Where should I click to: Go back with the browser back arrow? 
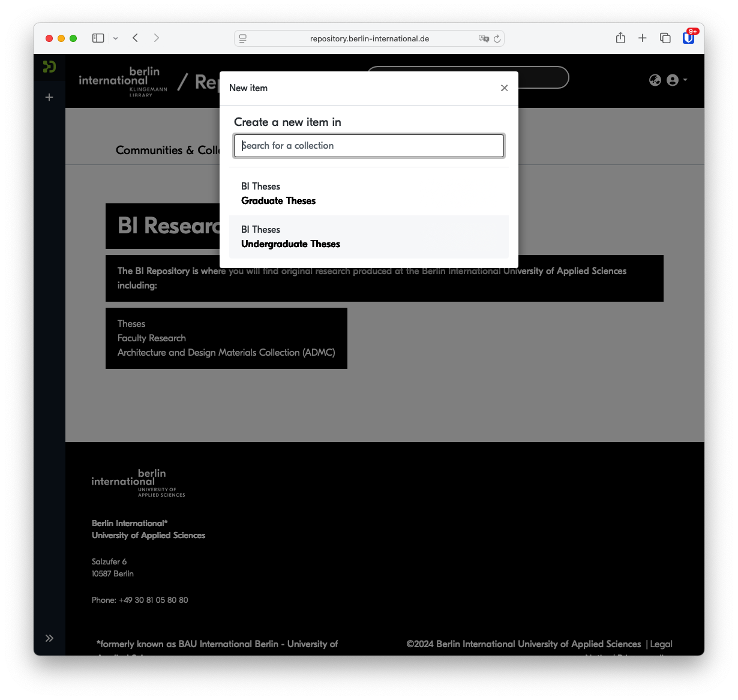[x=136, y=38]
